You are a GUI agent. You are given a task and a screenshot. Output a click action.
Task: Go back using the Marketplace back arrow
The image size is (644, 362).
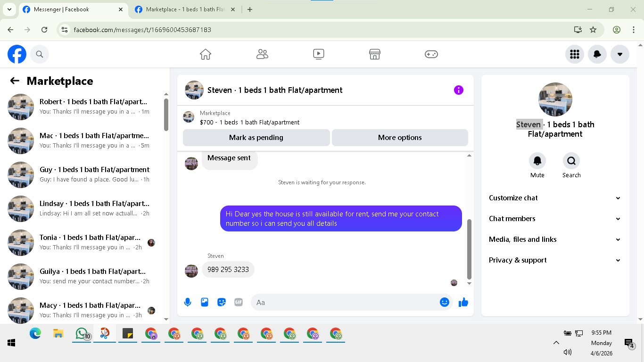tap(15, 81)
